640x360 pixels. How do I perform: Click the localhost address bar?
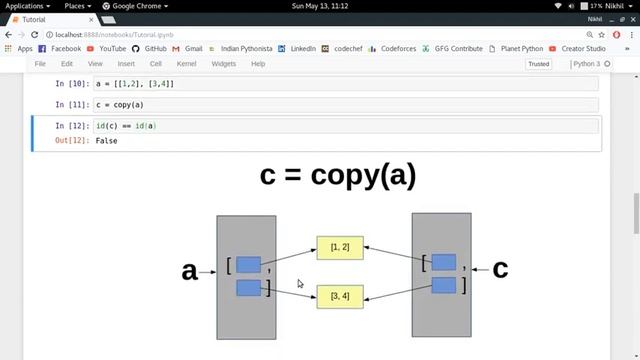tap(314, 35)
